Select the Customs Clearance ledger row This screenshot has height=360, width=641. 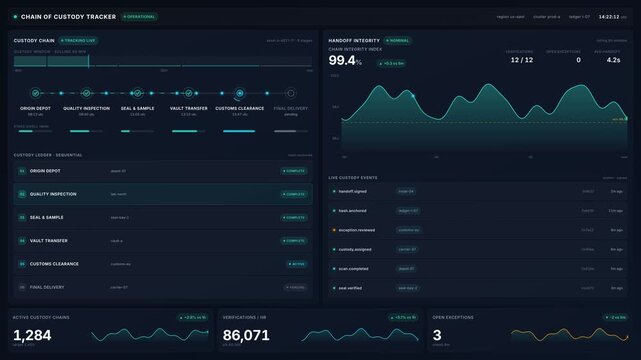click(163, 264)
